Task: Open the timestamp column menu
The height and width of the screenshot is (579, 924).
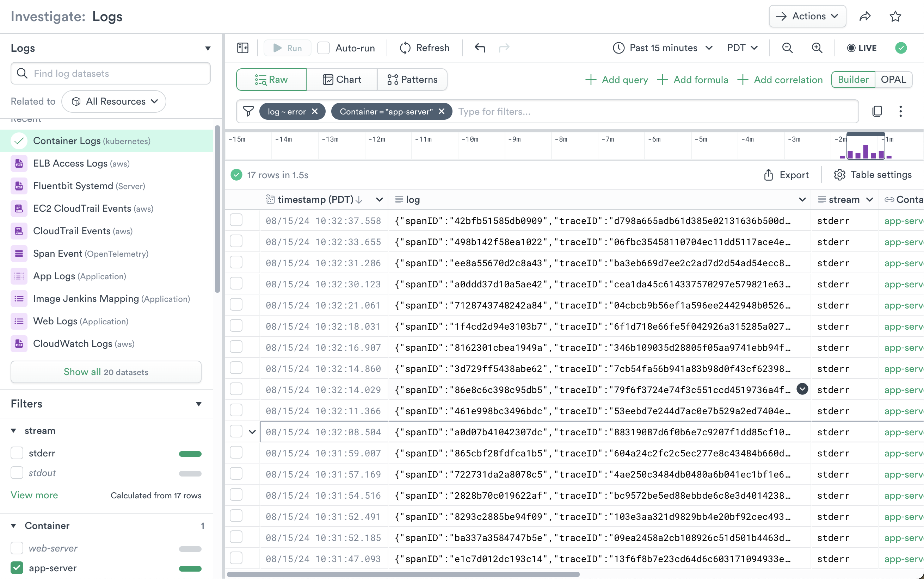Action: pyautogui.click(x=379, y=199)
